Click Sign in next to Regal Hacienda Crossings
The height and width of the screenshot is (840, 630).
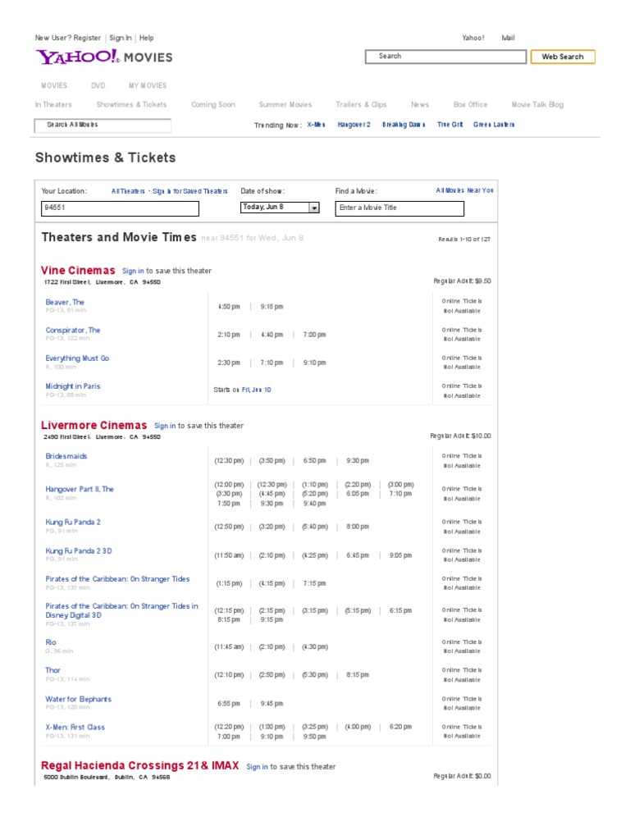pyautogui.click(x=257, y=767)
